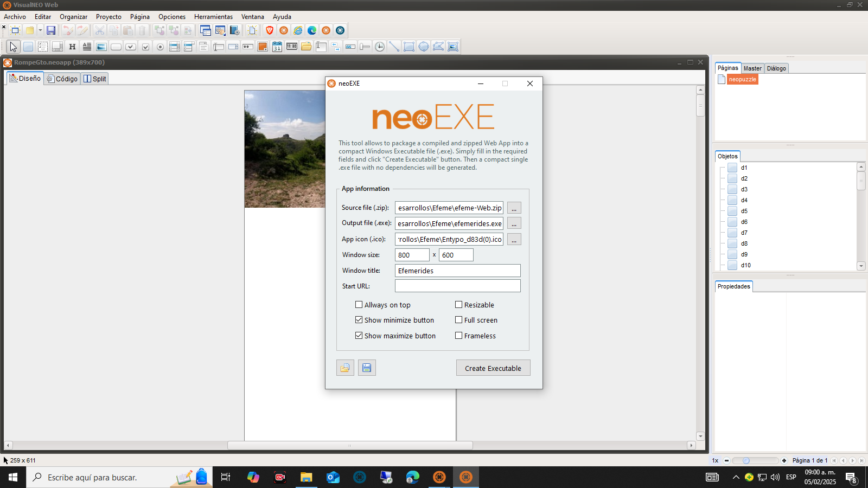Click the Create Executable button

pyautogui.click(x=493, y=368)
